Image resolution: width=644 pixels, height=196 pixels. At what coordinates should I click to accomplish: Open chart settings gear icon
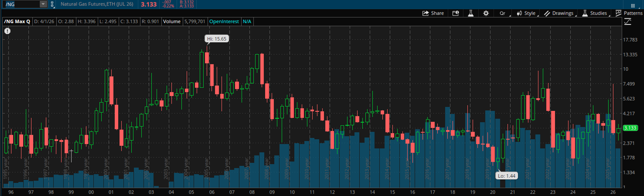[486, 13]
